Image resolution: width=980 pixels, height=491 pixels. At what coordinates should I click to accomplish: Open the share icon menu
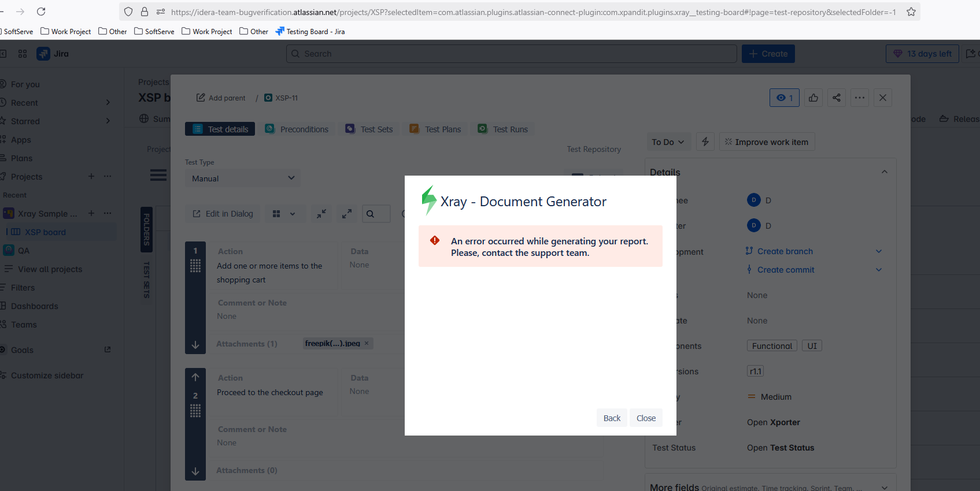837,98
